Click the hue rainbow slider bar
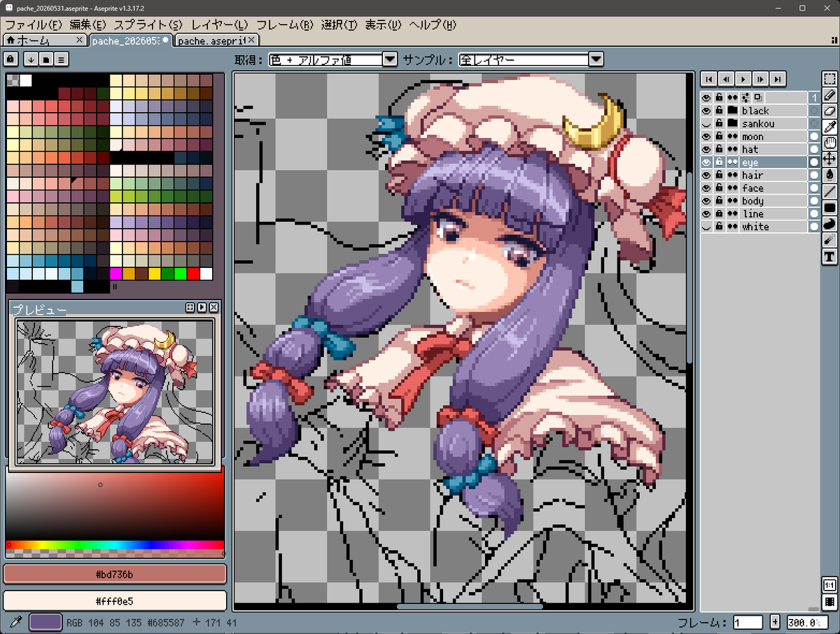This screenshot has width=840, height=634. point(115,544)
